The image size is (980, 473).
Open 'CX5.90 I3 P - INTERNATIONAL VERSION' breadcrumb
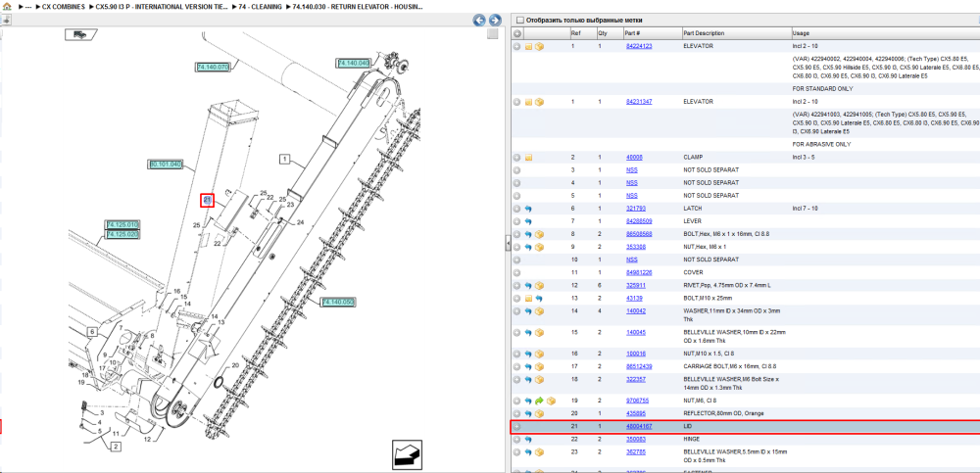pos(162,6)
